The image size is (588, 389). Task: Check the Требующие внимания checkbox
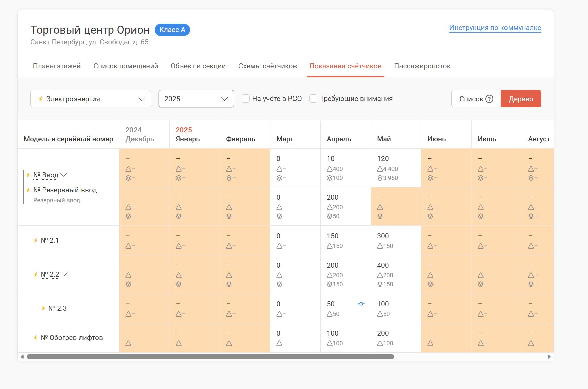[313, 99]
